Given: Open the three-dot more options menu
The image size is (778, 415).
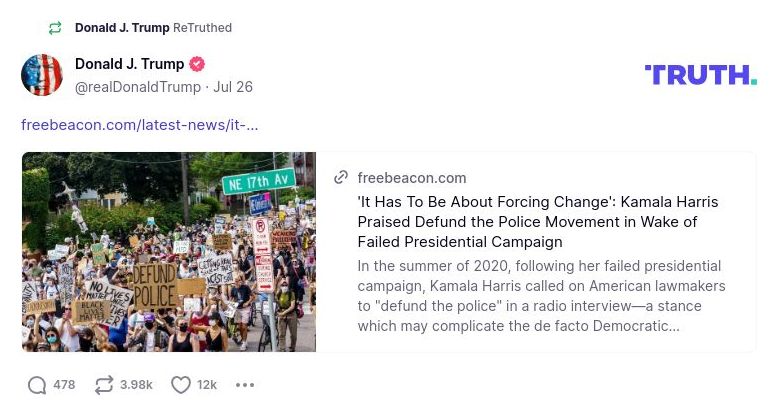Looking at the screenshot, I should click(245, 385).
